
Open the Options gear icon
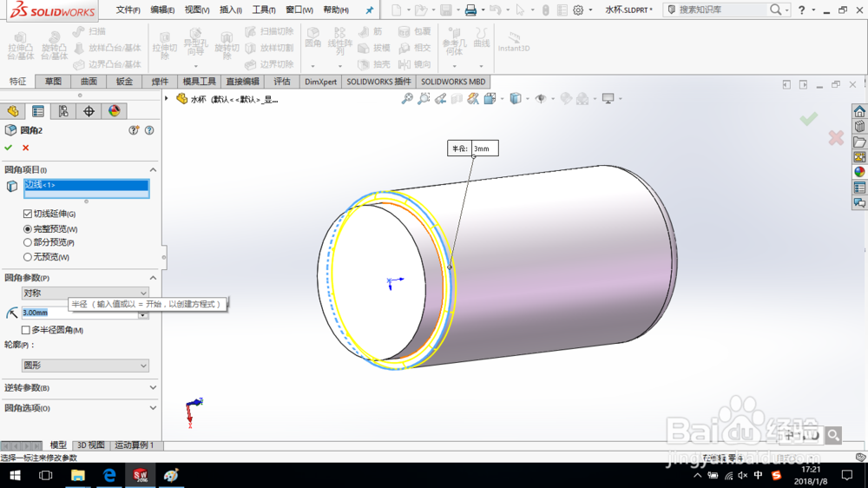click(x=578, y=10)
